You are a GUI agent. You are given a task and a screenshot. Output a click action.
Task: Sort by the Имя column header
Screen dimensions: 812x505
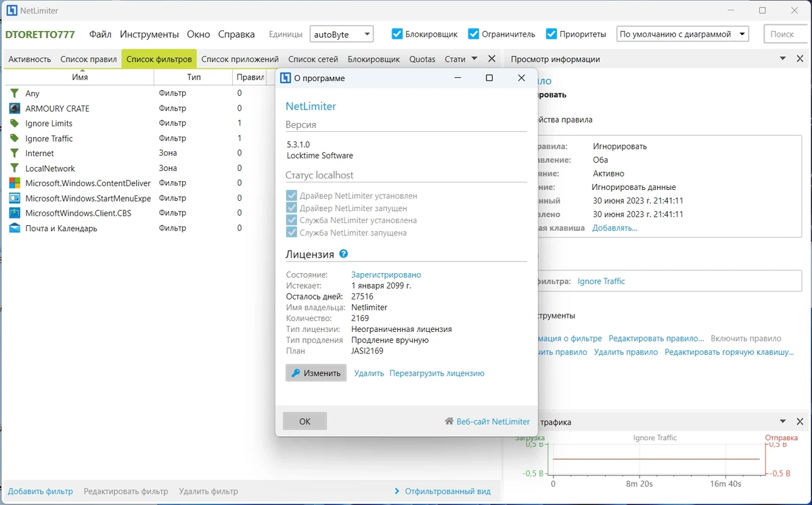click(80, 77)
